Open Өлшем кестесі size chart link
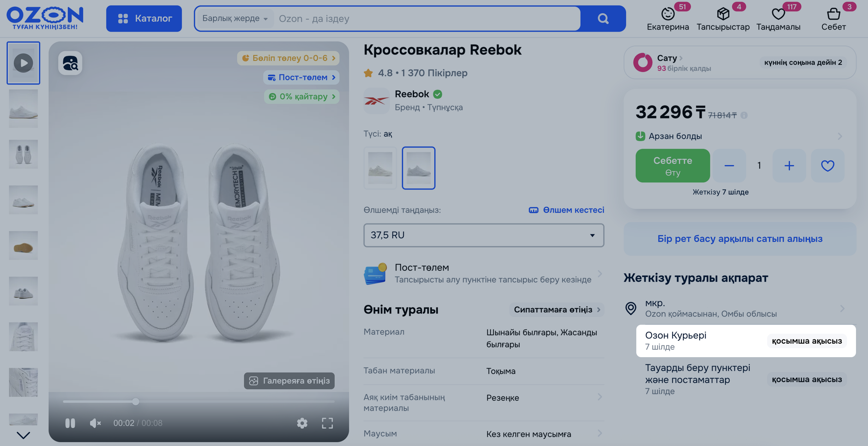 coord(566,210)
